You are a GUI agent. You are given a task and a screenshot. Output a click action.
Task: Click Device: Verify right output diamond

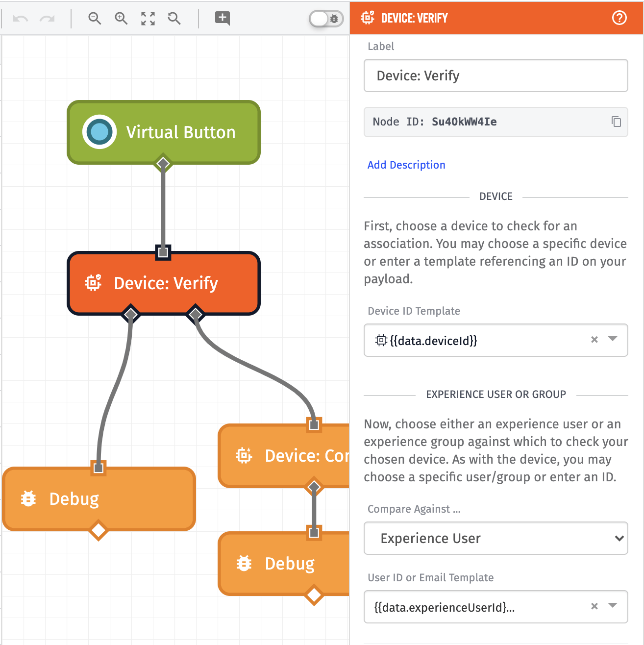click(x=196, y=314)
